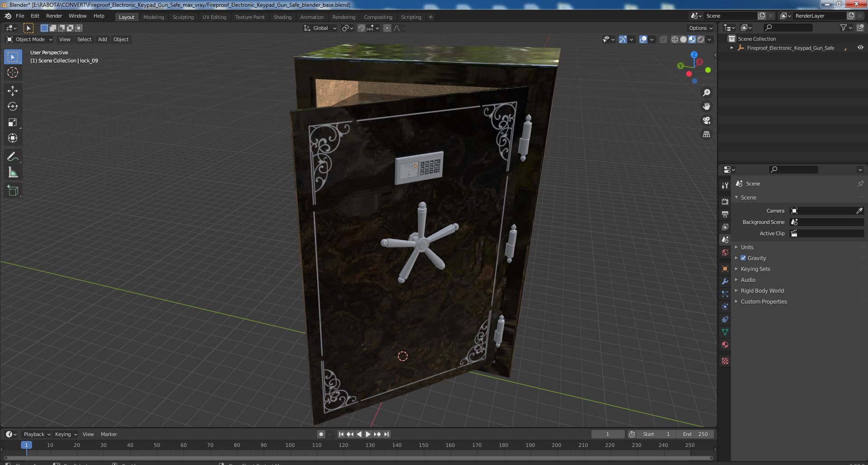Open the View Layer properties tab
Image resolution: width=868 pixels, height=465 pixels.
(725, 227)
